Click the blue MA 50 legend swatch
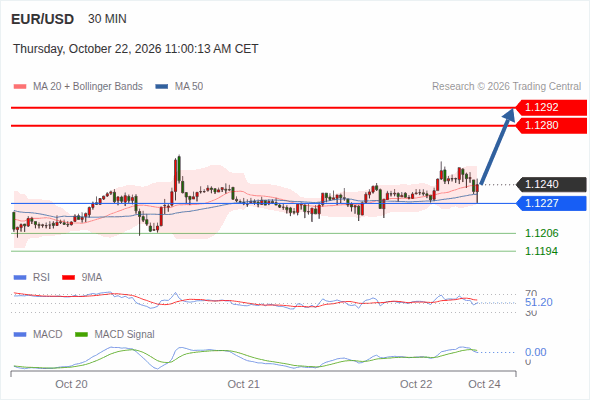The width and height of the screenshot is (590, 400). (162, 87)
